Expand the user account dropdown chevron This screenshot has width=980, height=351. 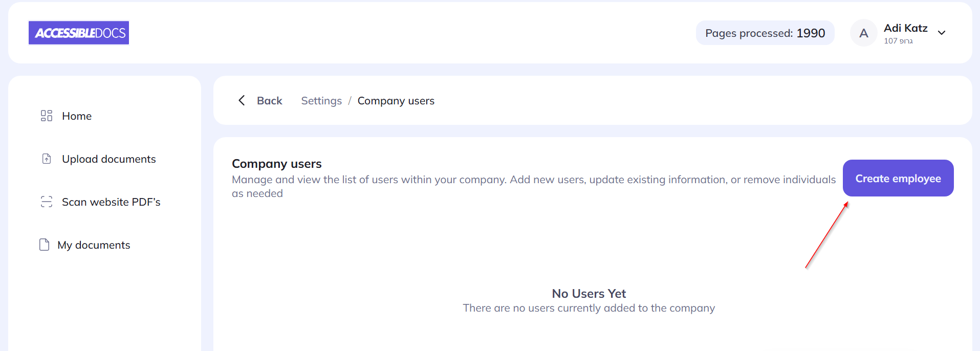(x=942, y=33)
